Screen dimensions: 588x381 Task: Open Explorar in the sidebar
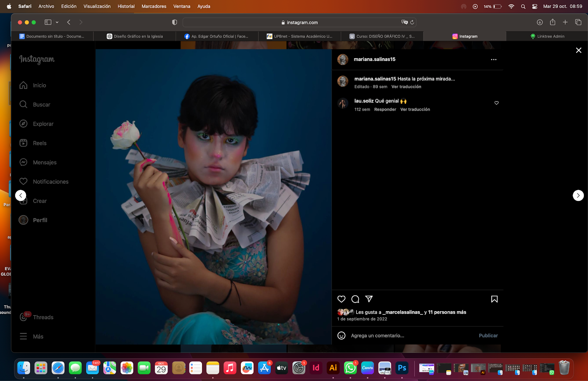[36, 124]
